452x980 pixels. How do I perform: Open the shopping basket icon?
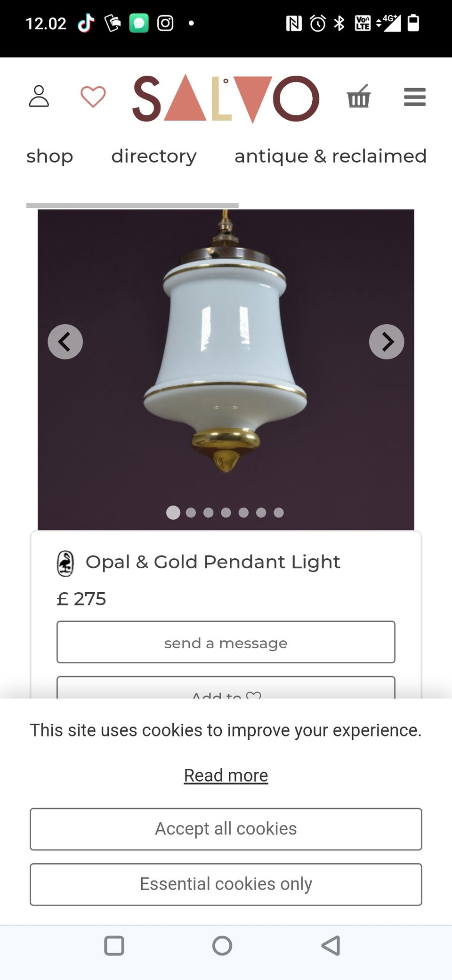[x=359, y=97]
